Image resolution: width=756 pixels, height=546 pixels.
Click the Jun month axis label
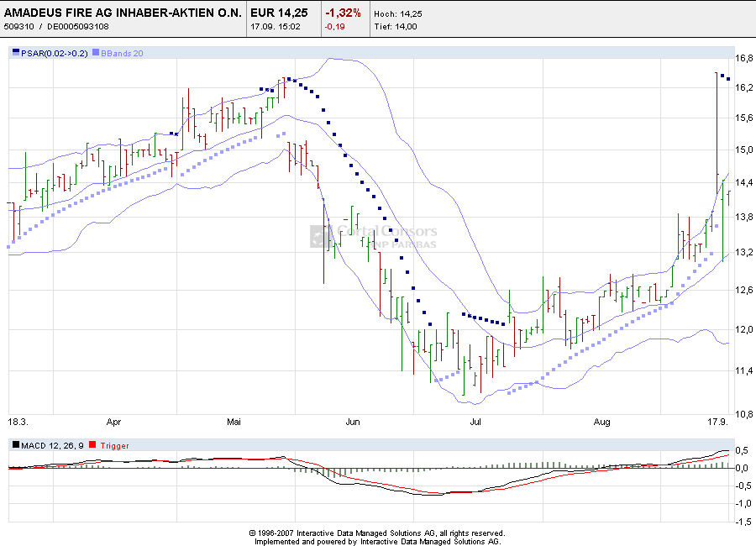click(353, 422)
